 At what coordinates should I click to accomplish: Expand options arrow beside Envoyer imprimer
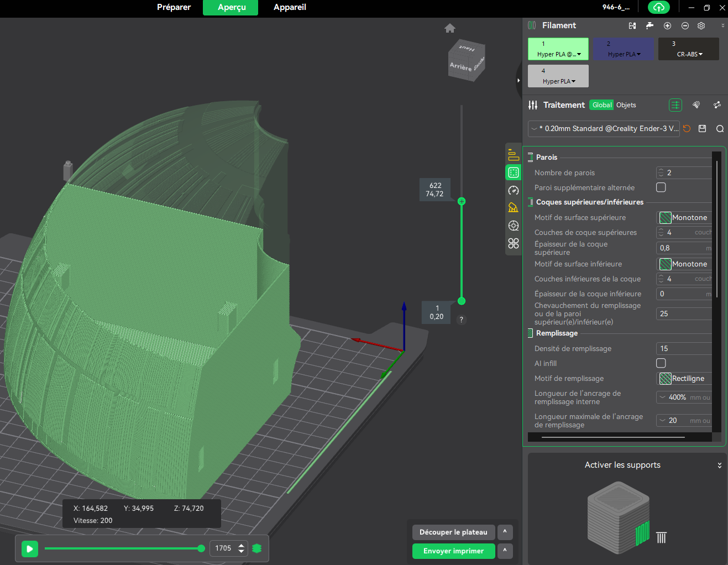pos(505,551)
